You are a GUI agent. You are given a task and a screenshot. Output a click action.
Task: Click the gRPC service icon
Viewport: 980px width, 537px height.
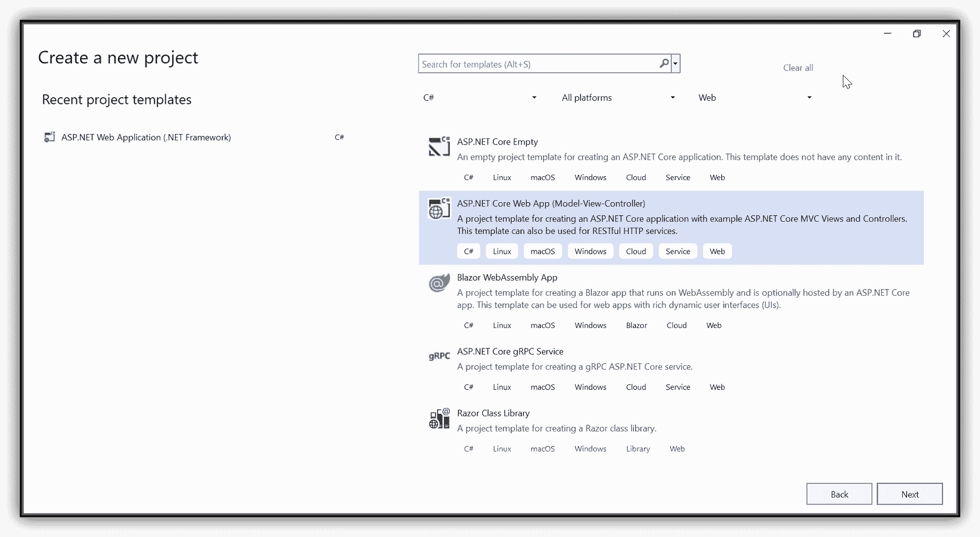(439, 356)
